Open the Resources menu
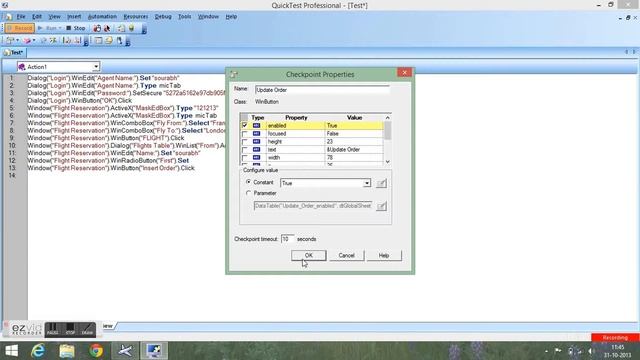 coord(136,17)
